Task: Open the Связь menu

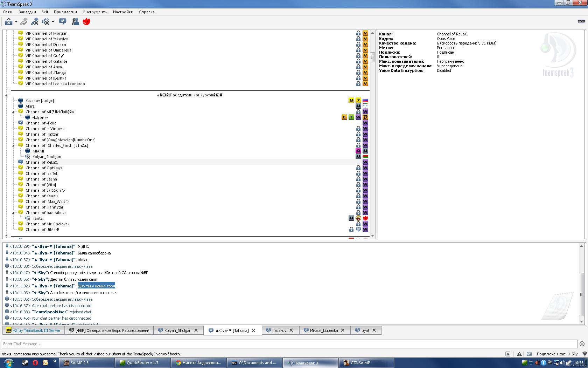Action: [x=8, y=12]
